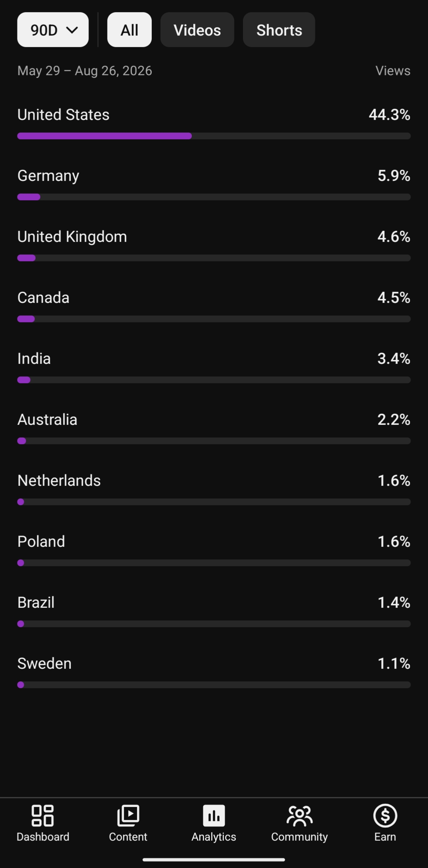Tap the Canada 4.5% percentage
Screen dimensions: 428x868
click(394, 298)
